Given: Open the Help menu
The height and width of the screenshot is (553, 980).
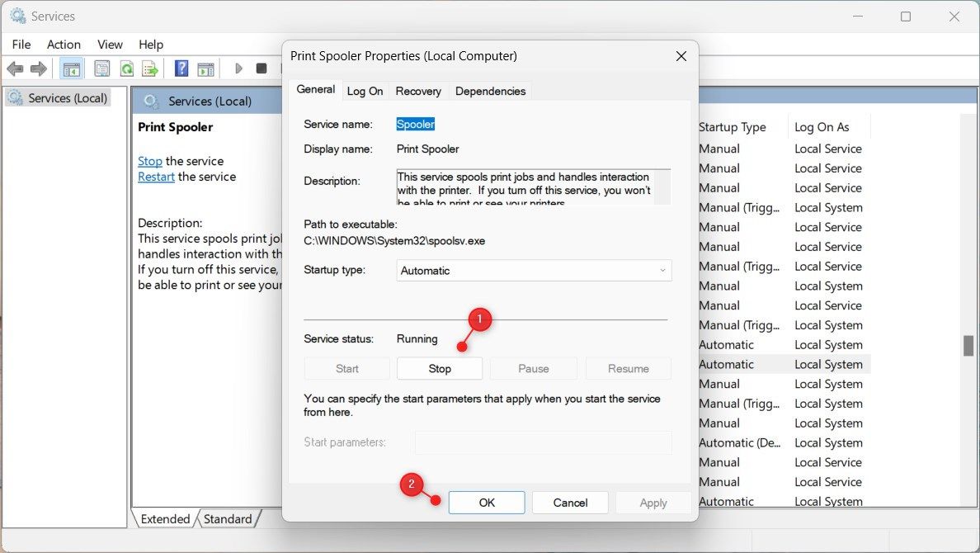Looking at the screenshot, I should click(x=151, y=45).
